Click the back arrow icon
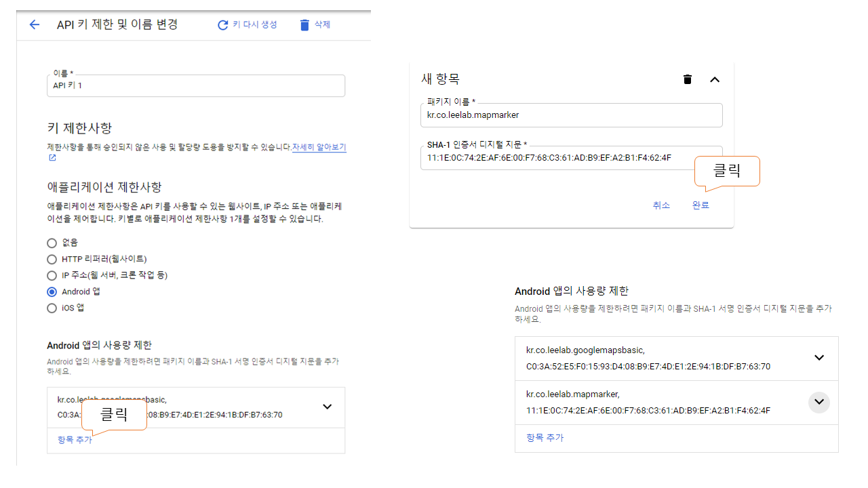 click(35, 25)
